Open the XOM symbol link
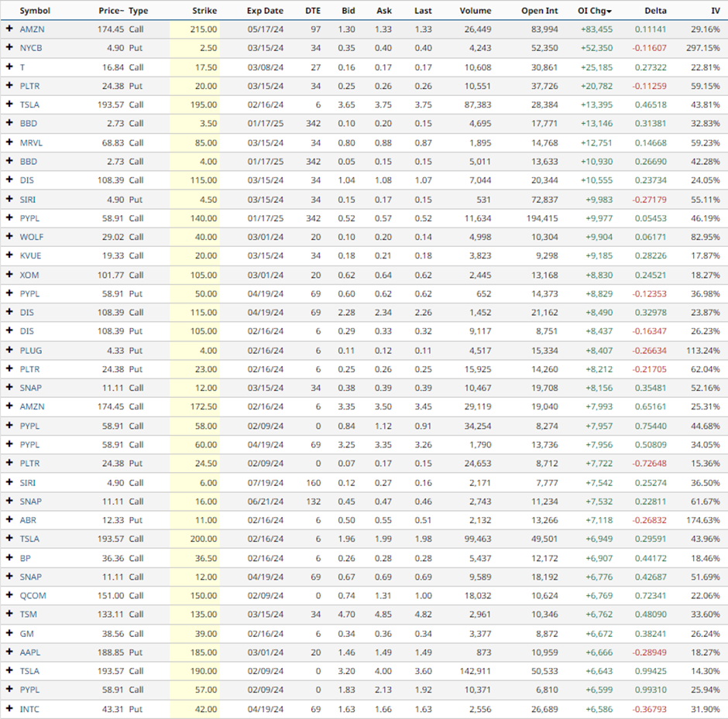This screenshot has height=719, width=728. tap(29, 275)
